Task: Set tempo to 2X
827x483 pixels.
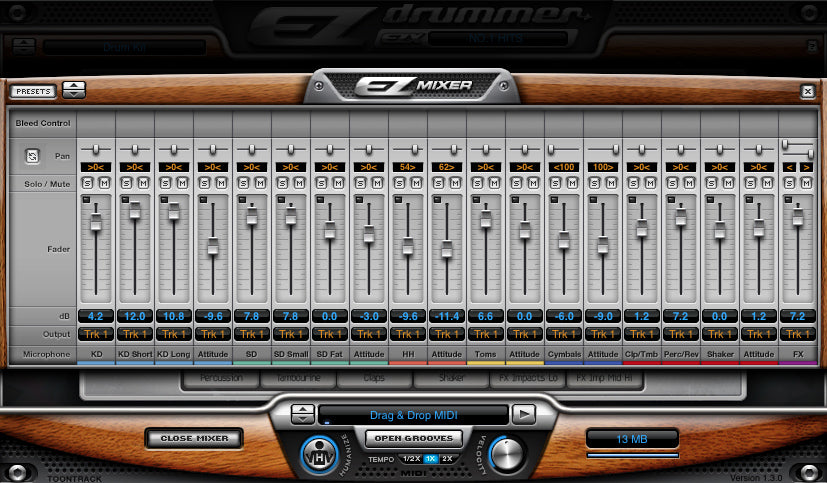Action: pyautogui.click(x=446, y=458)
